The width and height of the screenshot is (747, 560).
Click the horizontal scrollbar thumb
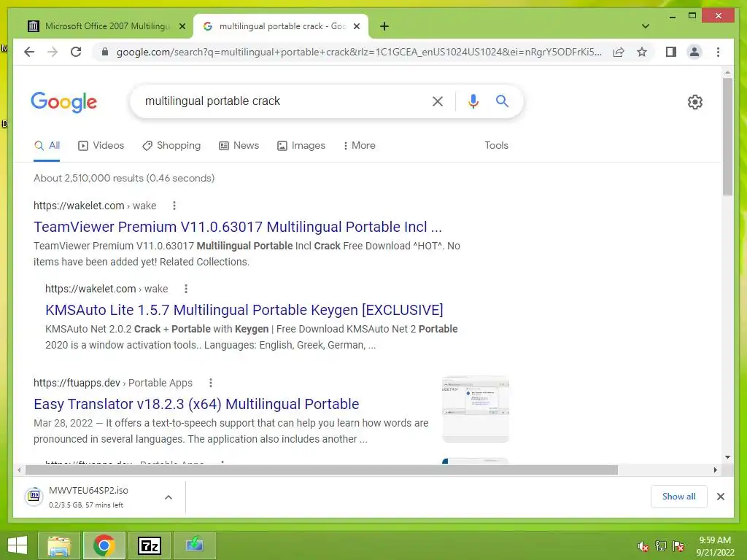(322, 470)
